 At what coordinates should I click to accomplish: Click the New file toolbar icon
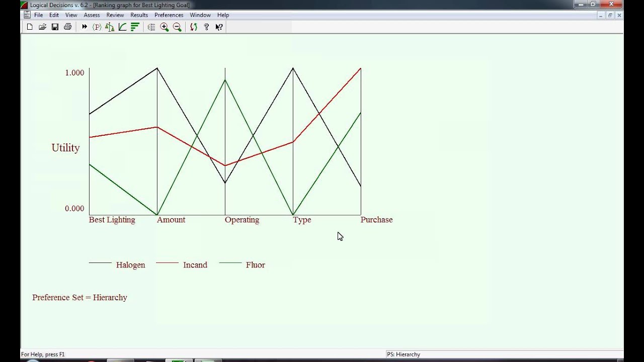30,27
